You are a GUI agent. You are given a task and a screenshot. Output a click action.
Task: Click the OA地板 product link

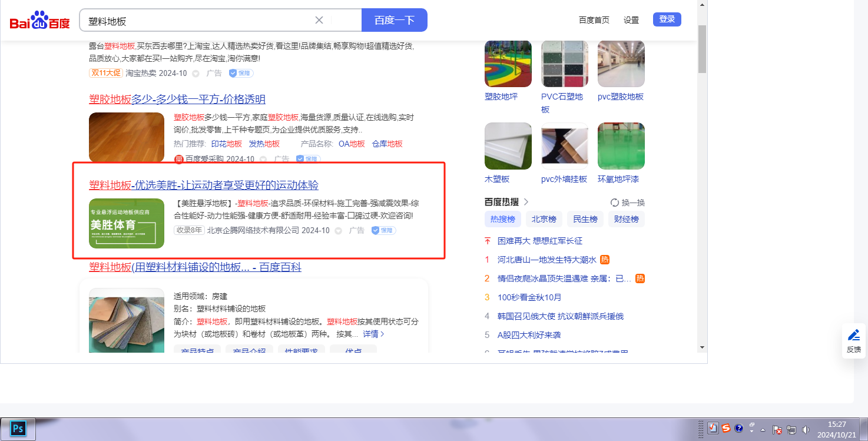(352, 144)
